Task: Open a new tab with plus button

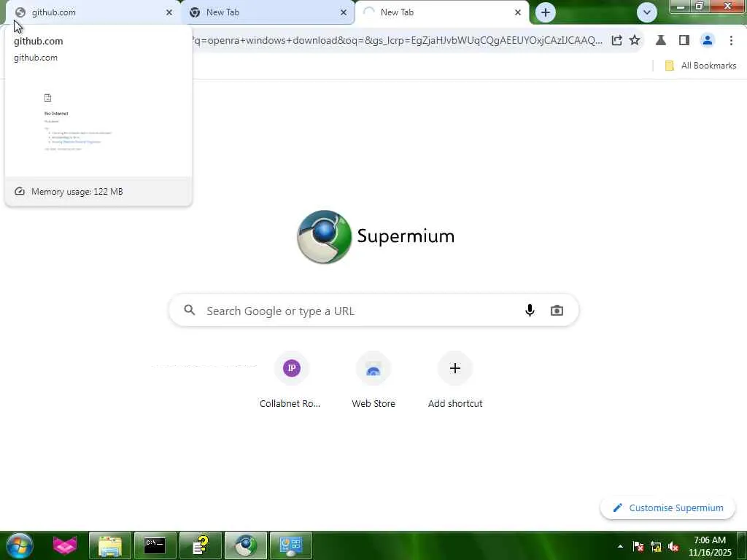Action: pos(546,12)
